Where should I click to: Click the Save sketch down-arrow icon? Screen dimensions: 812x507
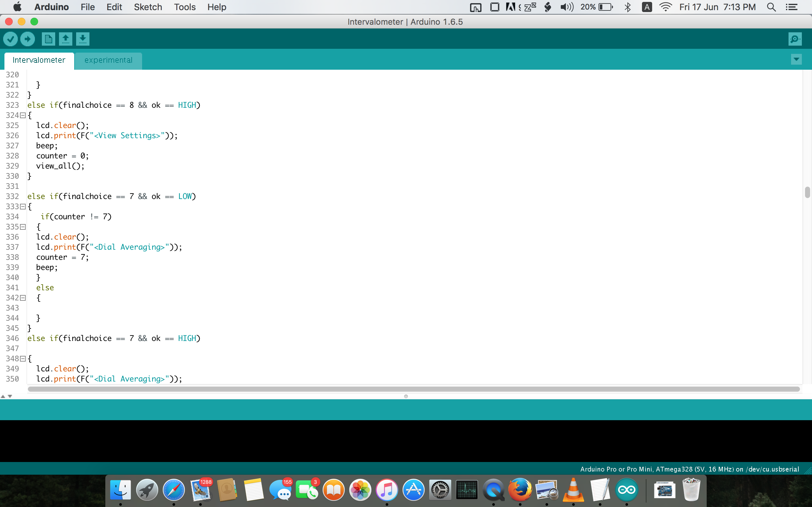coord(82,39)
